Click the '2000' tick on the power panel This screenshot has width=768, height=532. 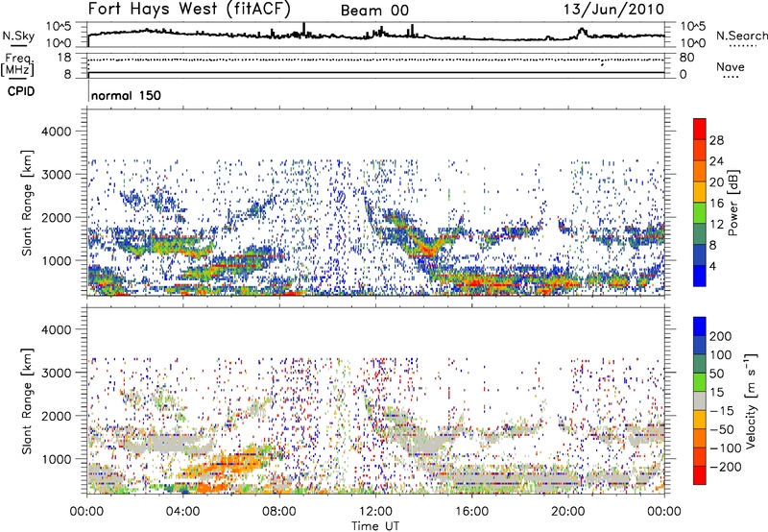point(57,217)
